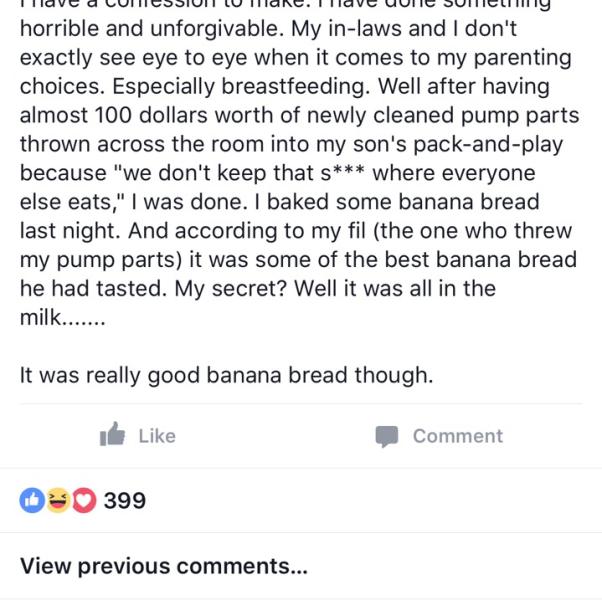The height and width of the screenshot is (600, 602).
Task: Click the line "It was really good banana bread though."
Action: 227,376
